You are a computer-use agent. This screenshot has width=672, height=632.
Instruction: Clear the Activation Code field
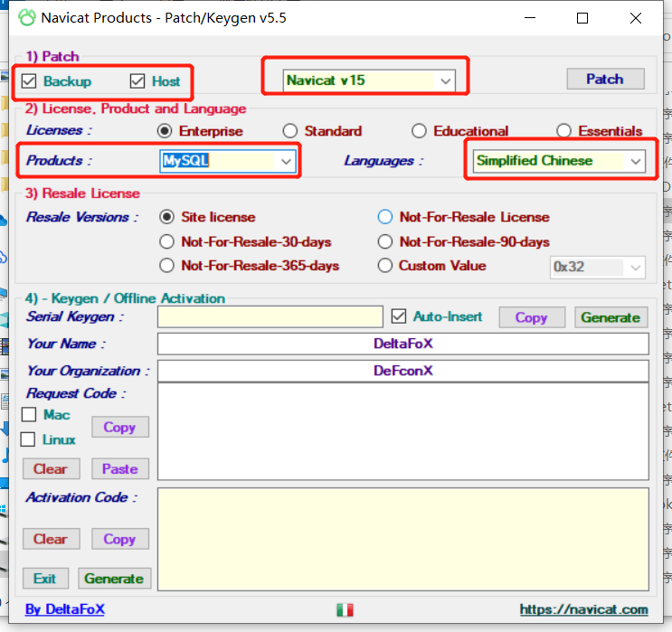point(51,539)
